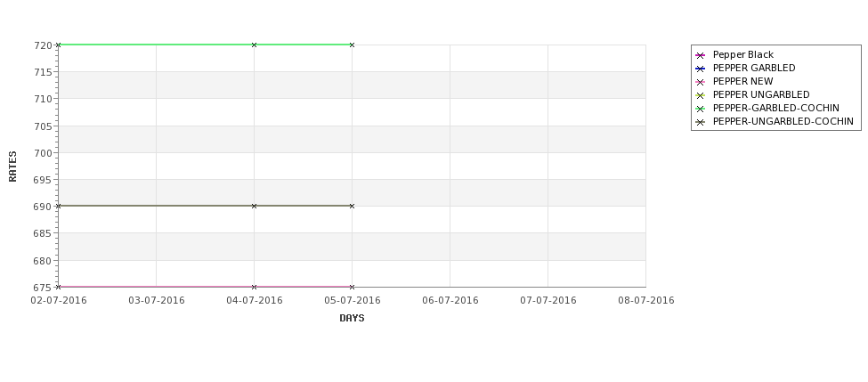
Task: Click the PEPPER GARBLED legend label
Action: (x=754, y=68)
